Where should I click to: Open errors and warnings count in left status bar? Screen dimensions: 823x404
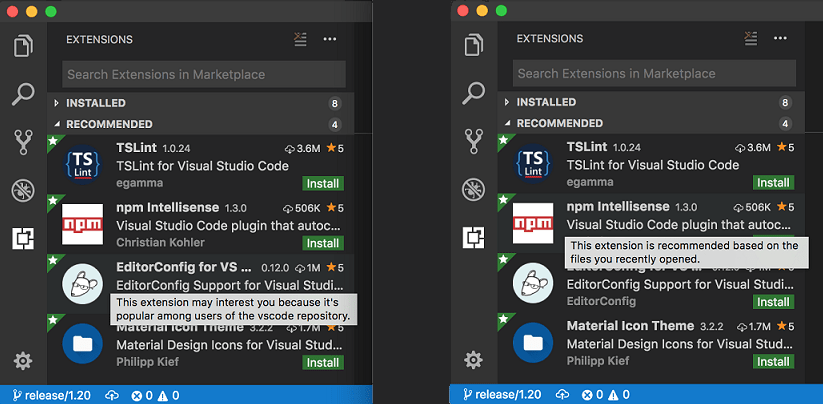(x=155, y=395)
